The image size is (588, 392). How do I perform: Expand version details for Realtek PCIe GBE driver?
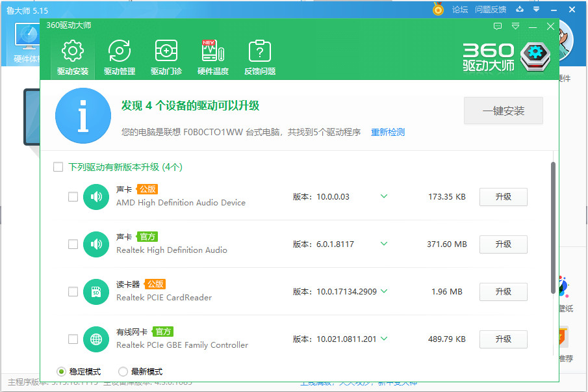coord(384,339)
